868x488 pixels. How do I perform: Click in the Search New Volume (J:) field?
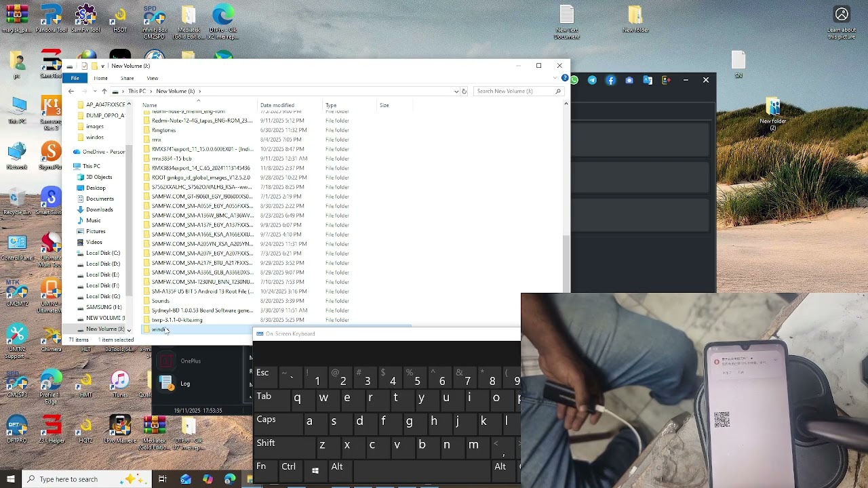pos(519,91)
